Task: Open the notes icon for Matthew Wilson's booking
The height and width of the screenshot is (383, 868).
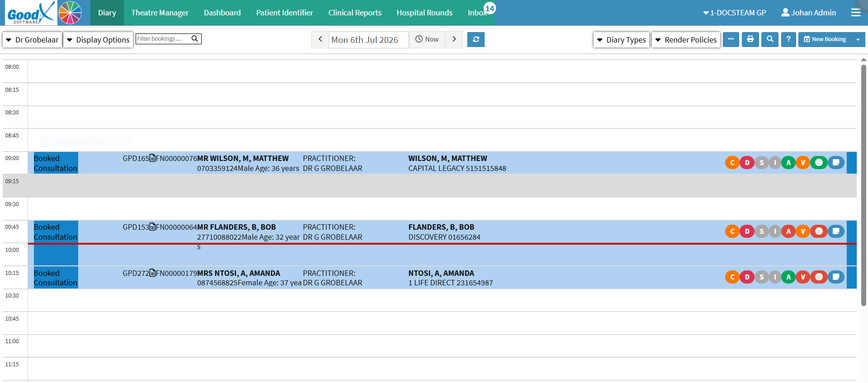Action: pyautogui.click(x=836, y=162)
